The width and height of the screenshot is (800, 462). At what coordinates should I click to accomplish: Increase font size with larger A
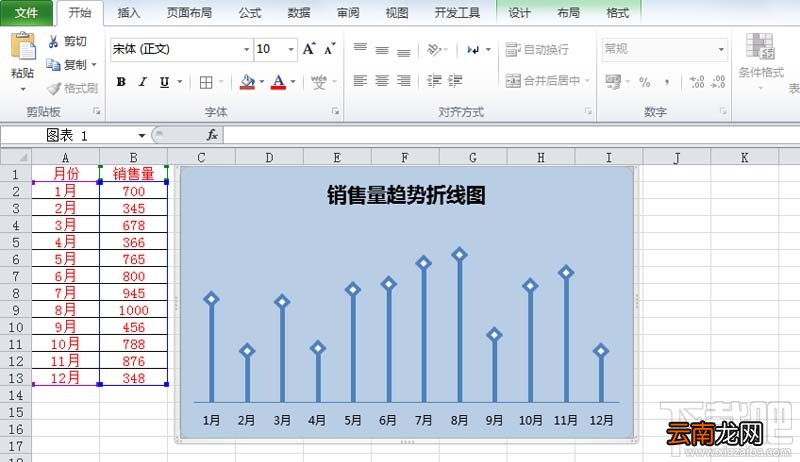309,49
